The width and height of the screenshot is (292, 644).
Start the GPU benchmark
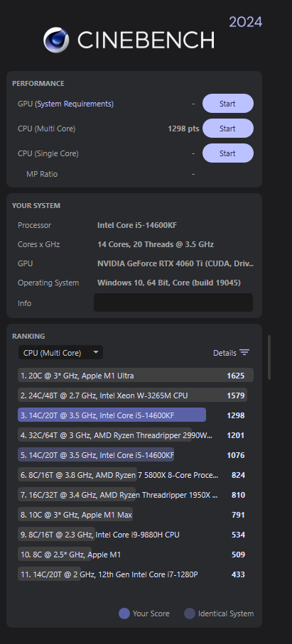(x=228, y=104)
